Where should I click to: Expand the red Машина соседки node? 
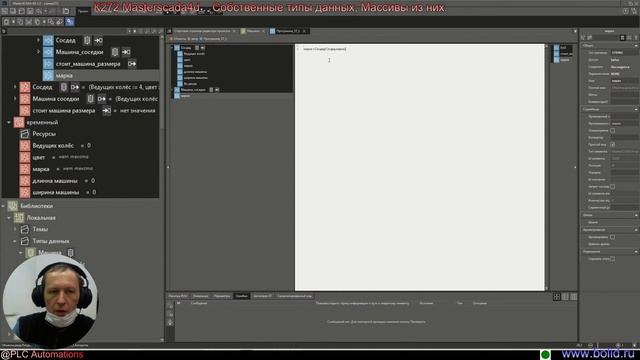[15, 99]
